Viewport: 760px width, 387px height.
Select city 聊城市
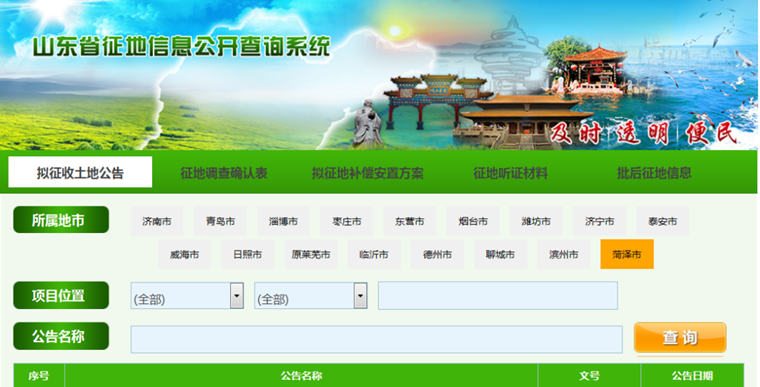[x=500, y=254]
